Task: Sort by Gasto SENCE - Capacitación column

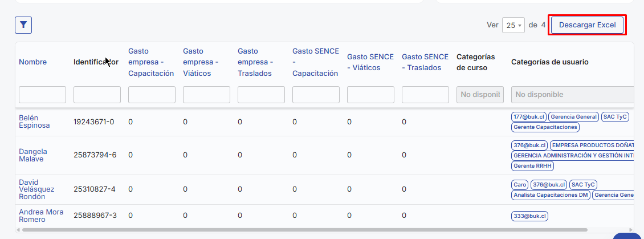Action: coord(315,62)
